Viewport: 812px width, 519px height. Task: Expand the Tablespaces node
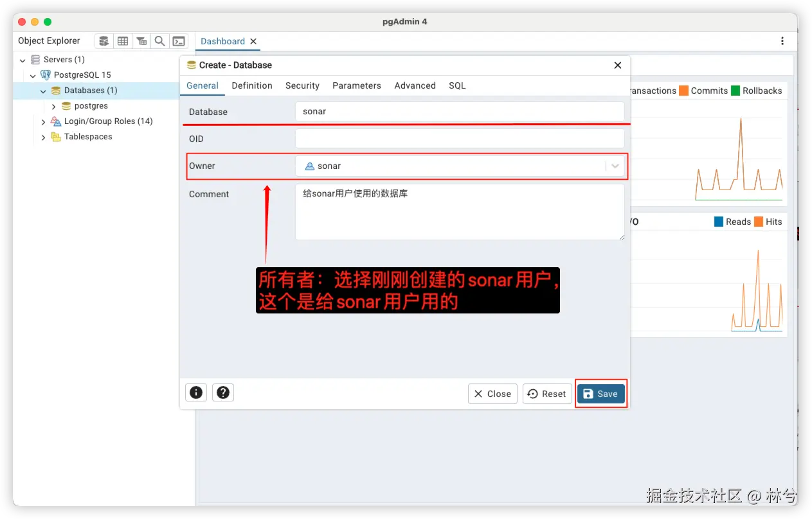coord(43,137)
